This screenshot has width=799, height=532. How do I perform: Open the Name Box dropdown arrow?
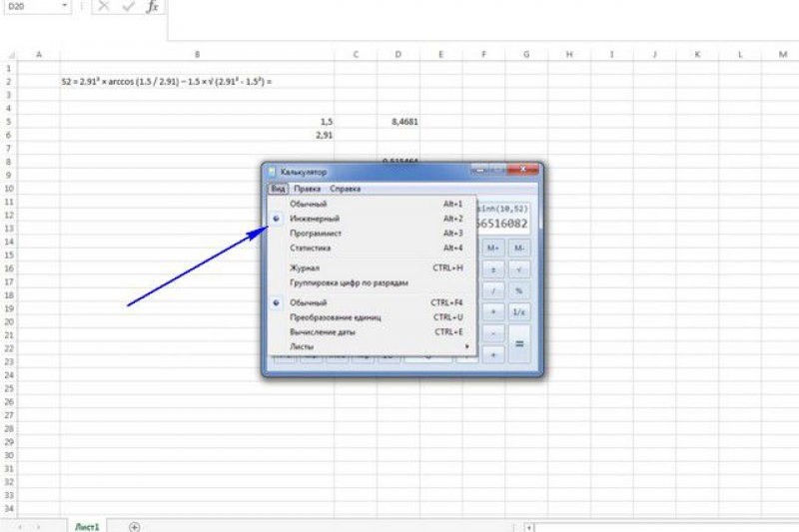64,6
